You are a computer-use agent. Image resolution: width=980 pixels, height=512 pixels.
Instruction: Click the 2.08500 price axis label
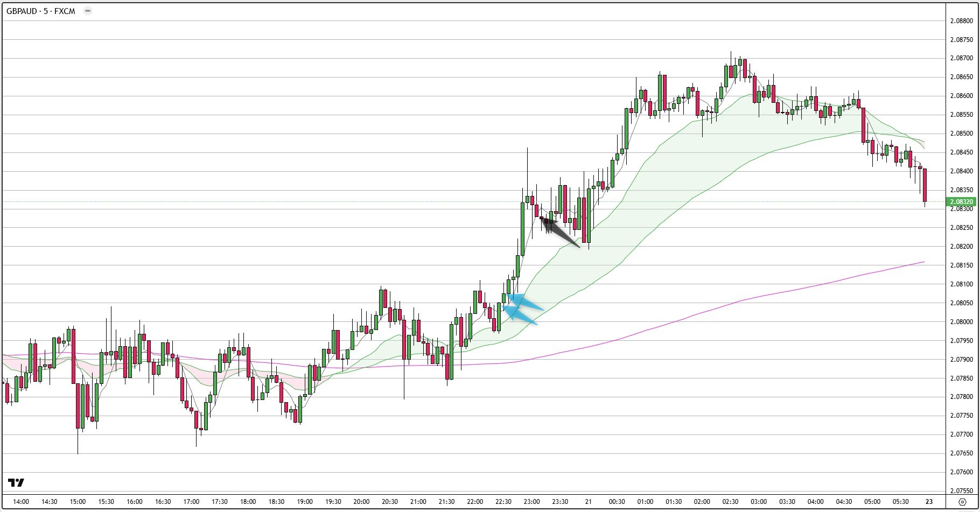961,134
